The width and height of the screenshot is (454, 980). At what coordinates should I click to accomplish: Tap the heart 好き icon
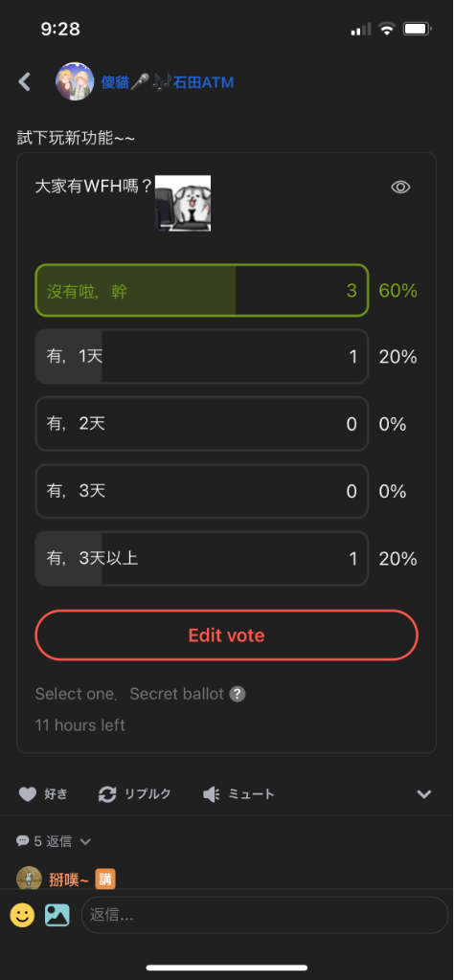click(28, 794)
